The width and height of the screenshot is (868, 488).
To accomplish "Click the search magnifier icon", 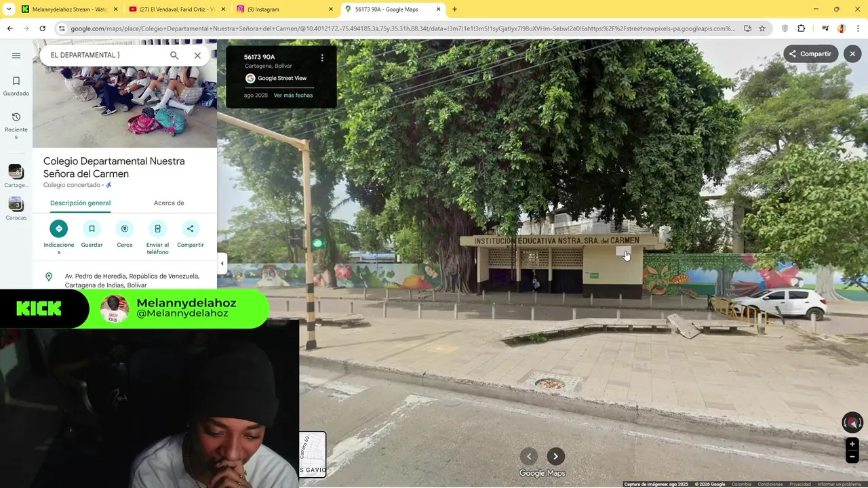I will pyautogui.click(x=174, y=56).
